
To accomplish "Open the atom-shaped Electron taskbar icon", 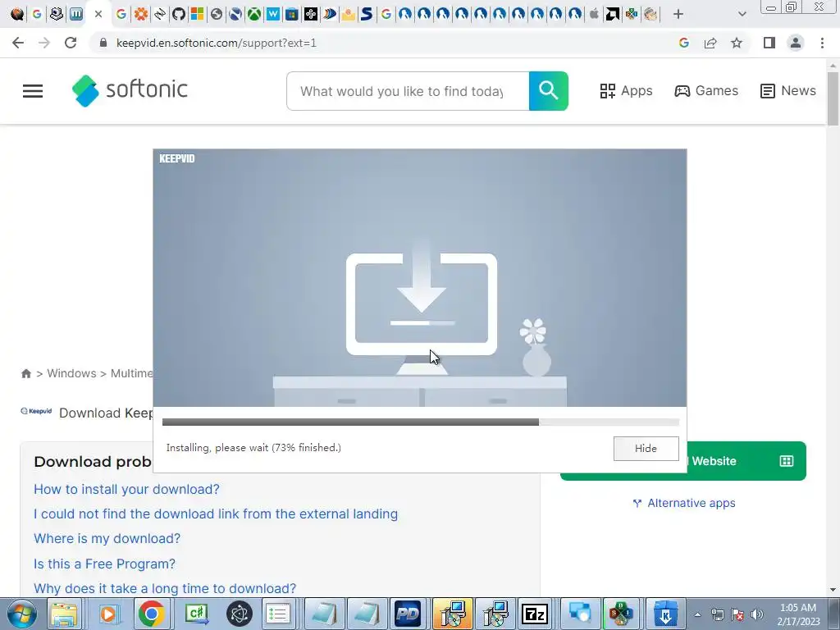I will (239, 614).
